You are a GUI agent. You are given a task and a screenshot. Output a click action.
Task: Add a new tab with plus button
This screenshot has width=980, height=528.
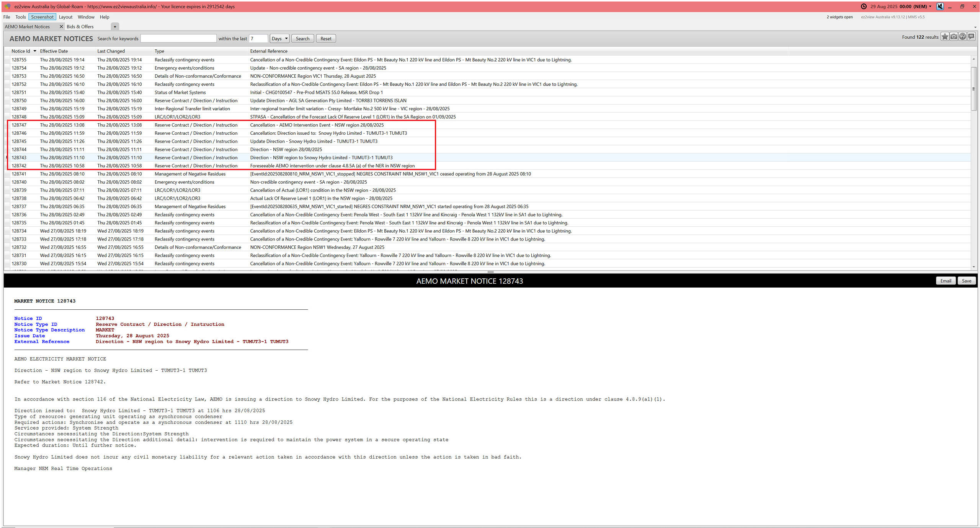(115, 26)
